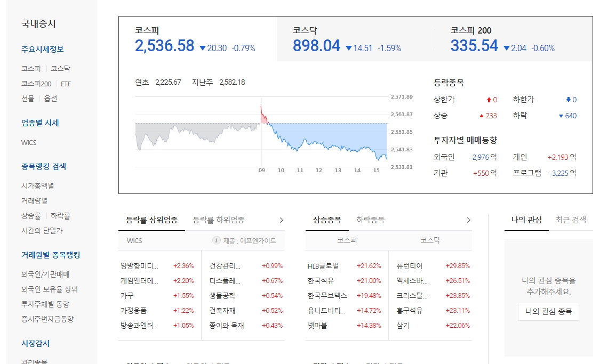Click the HLB글로벌 stock entry
The image size is (616, 364).
[x=322, y=266]
